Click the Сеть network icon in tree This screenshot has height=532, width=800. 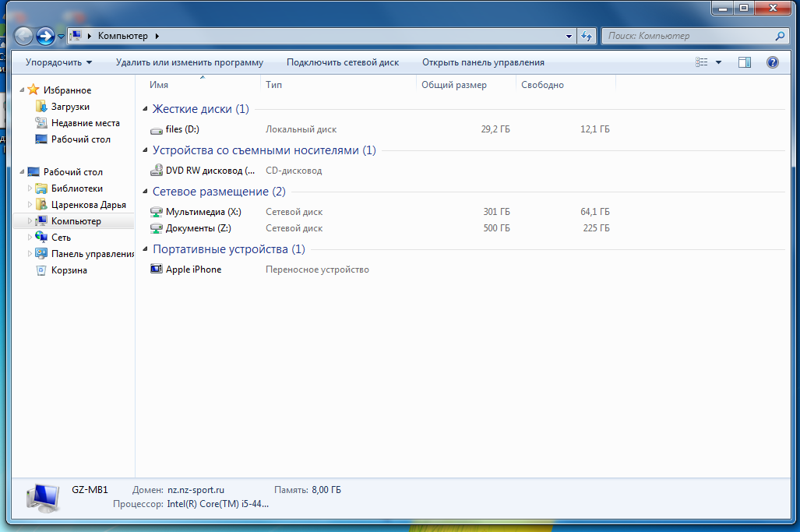[x=41, y=237]
